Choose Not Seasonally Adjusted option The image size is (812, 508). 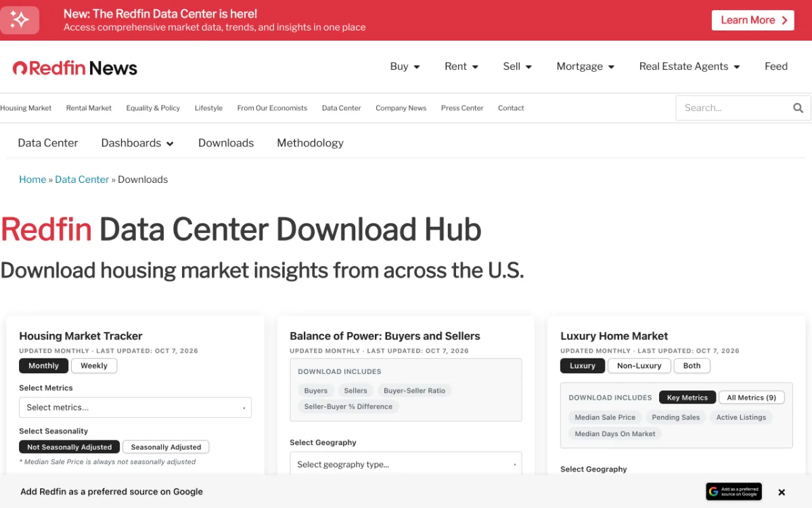pyautogui.click(x=70, y=447)
